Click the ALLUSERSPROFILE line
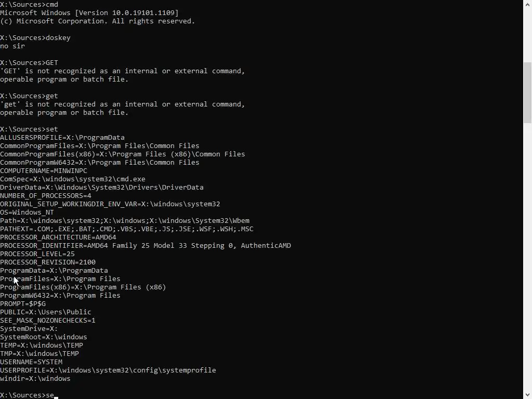Screen dimensions: 532x399 [62, 138]
